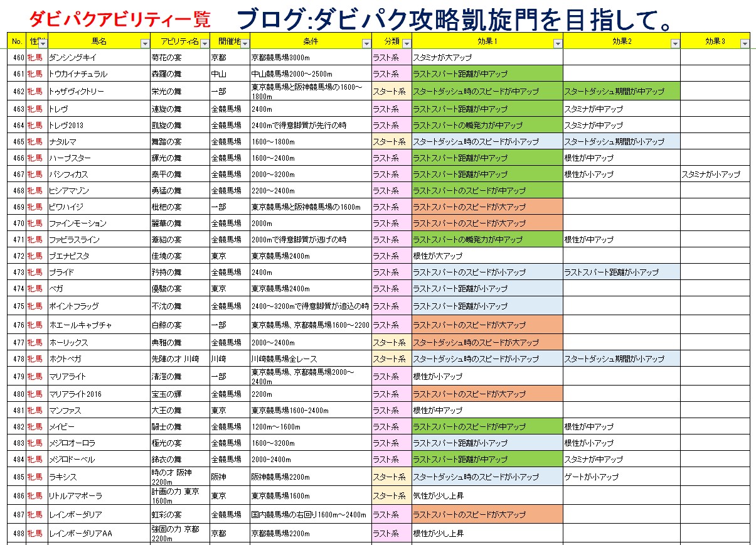756x545 pixels.
Task: Select 効果1 cell スタミナが大アップ in row 460
Action: pos(487,57)
